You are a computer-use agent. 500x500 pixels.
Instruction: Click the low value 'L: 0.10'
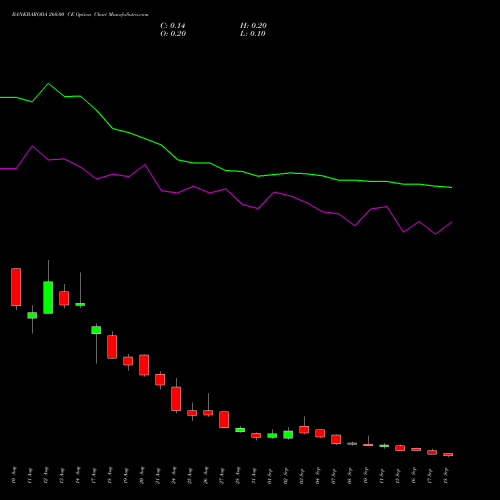point(253,34)
